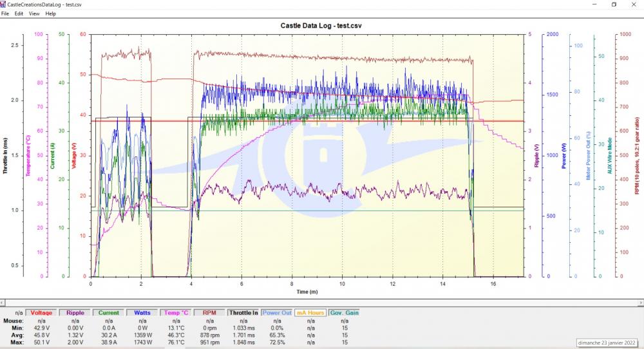Image resolution: width=644 pixels, height=349 pixels.
Task: Click the Voltage (V) axis label
Action: 74,156
